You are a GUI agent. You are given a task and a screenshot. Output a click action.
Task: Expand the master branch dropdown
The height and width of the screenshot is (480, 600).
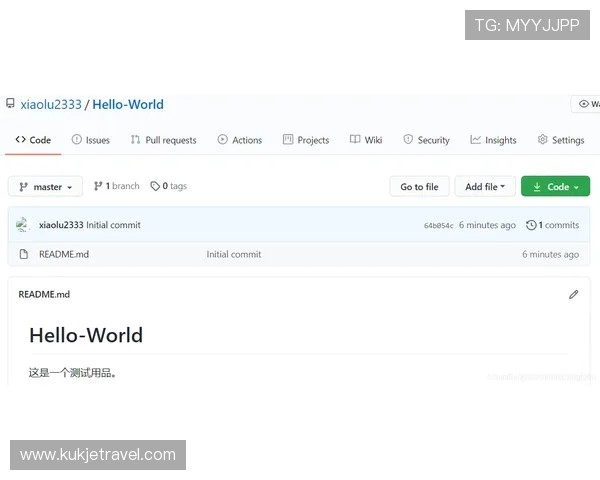(45, 187)
